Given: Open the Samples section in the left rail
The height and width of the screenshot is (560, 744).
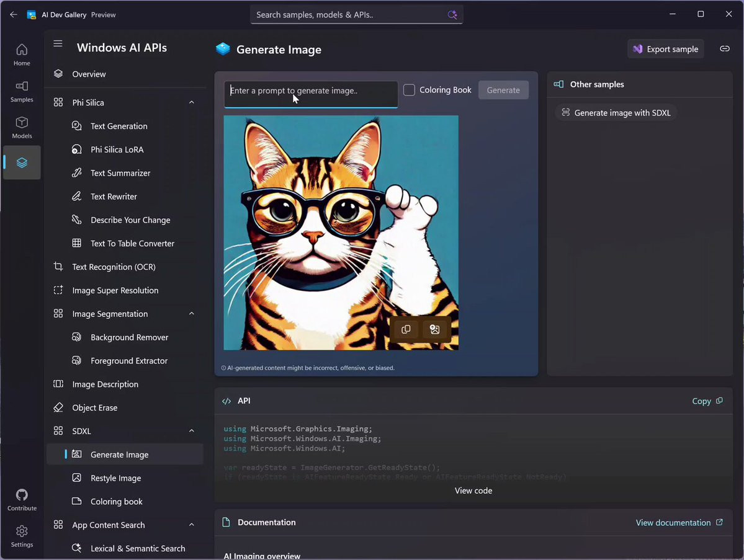Looking at the screenshot, I should tap(22, 92).
